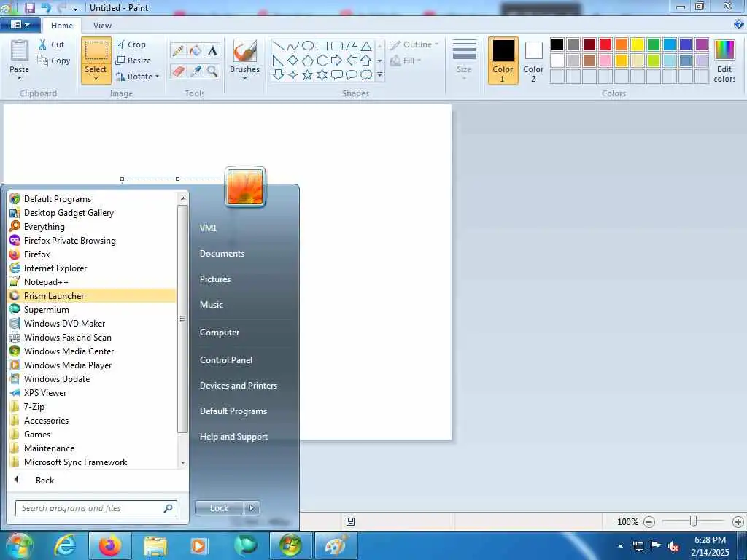The height and width of the screenshot is (560, 747).
Task: Open Devices and Printers in Start menu
Action: coord(239,386)
